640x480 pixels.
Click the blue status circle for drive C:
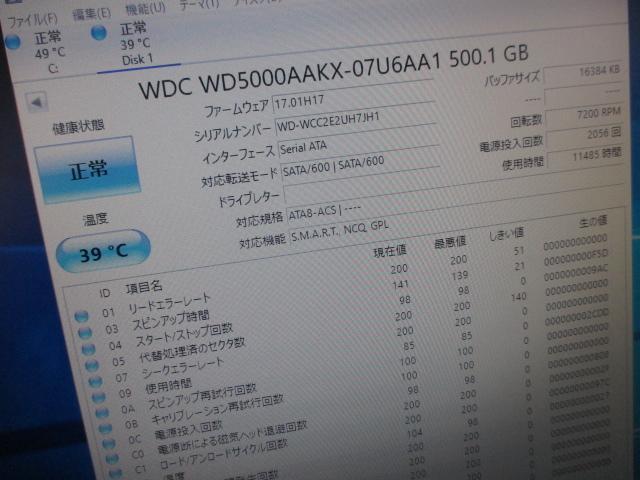13,42
